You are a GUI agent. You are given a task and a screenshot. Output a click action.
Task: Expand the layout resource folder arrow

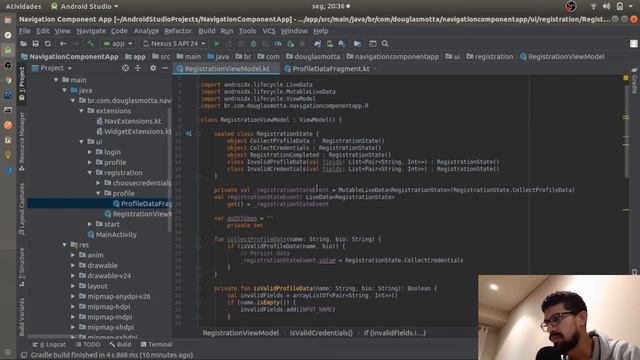click(73, 286)
